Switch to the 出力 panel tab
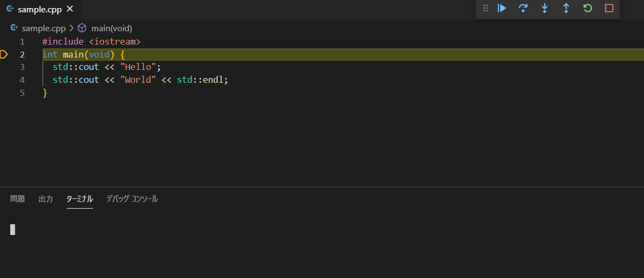The width and height of the screenshot is (644, 278). click(x=46, y=199)
